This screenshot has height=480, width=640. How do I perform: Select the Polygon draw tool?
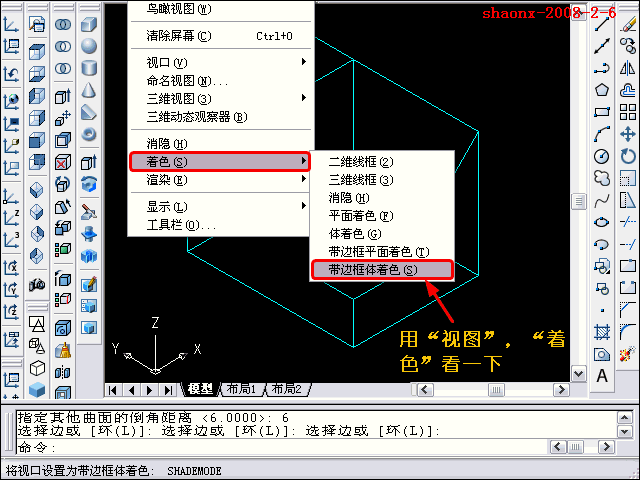tap(602, 90)
